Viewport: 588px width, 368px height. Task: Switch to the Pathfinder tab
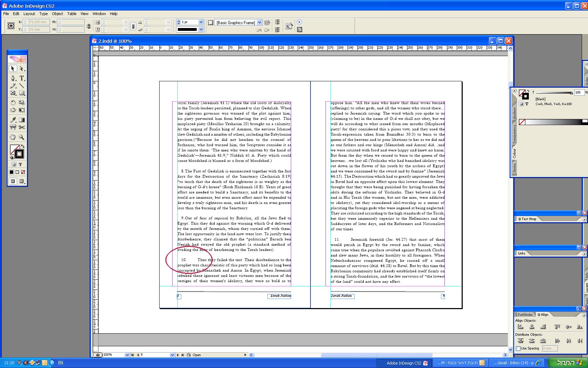coord(525,314)
